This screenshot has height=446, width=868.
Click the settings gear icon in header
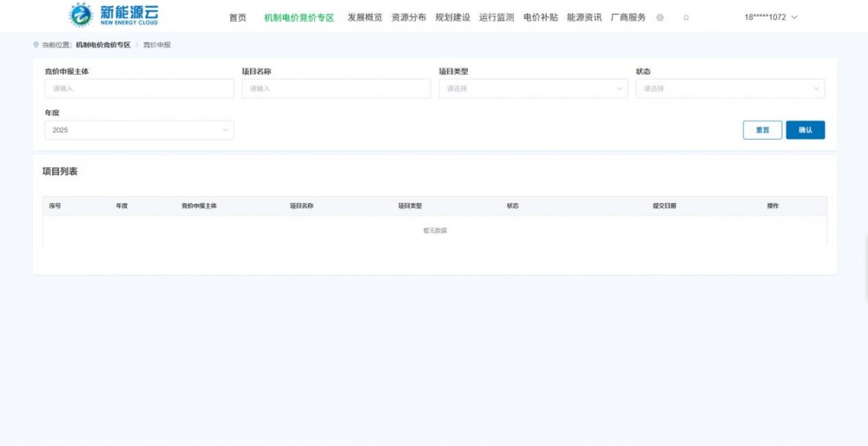pos(661,17)
